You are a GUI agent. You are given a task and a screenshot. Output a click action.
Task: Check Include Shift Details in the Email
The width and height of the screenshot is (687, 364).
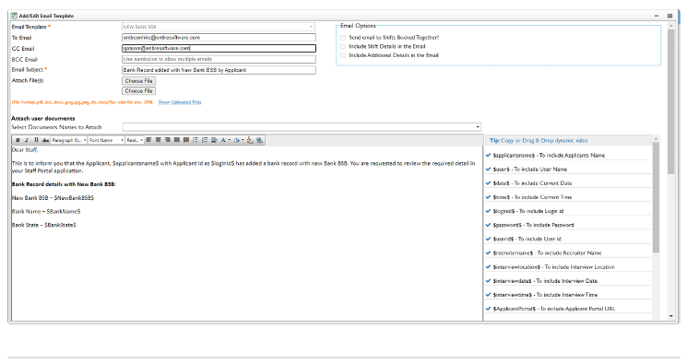(x=343, y=46)
